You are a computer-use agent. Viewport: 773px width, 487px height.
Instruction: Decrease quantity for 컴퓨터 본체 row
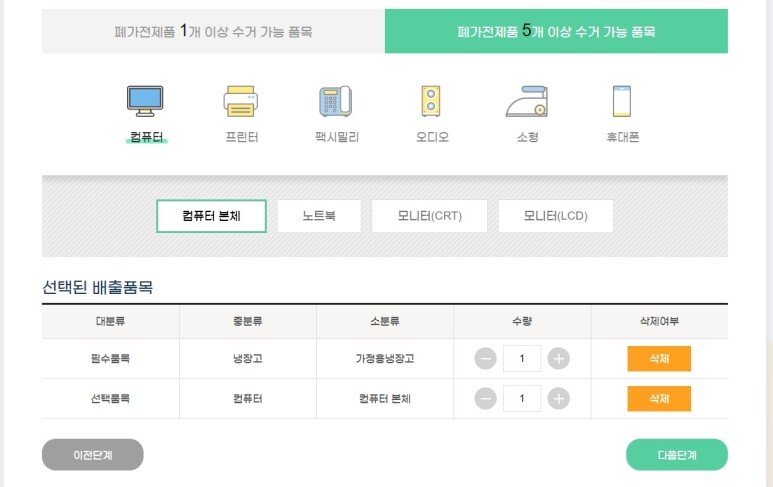(485, 398)
